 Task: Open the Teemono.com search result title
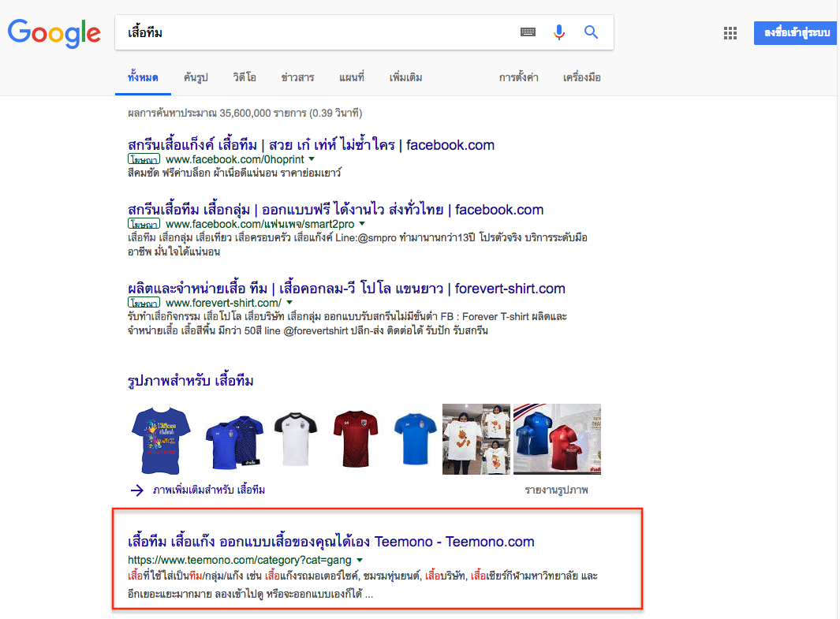point(330,542)
